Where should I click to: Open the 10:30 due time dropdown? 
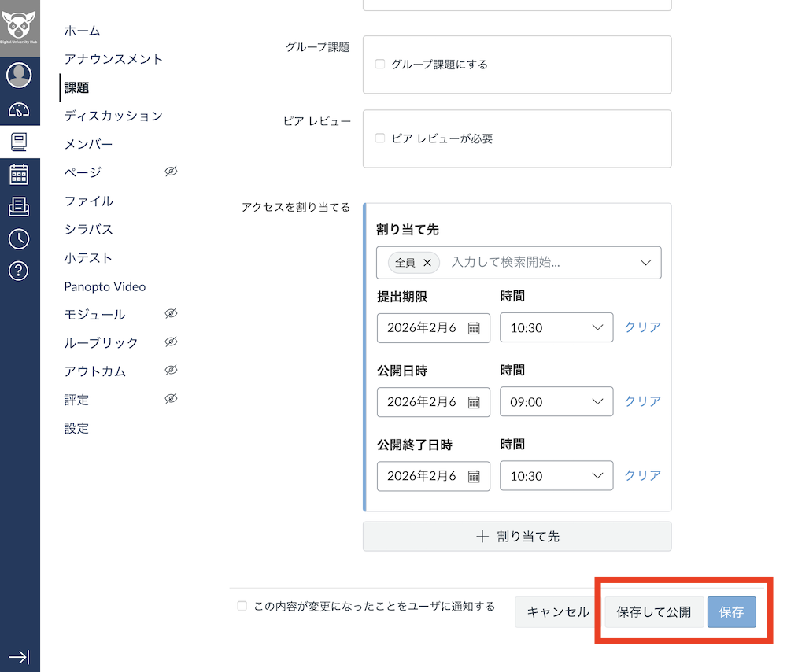click(556, 327)
